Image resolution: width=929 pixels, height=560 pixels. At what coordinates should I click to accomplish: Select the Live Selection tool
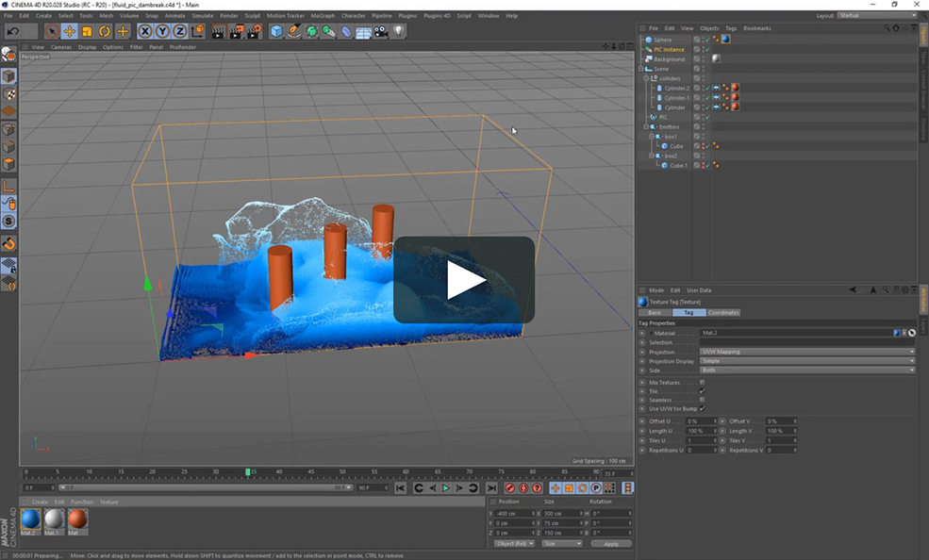(x=51, y=31)
